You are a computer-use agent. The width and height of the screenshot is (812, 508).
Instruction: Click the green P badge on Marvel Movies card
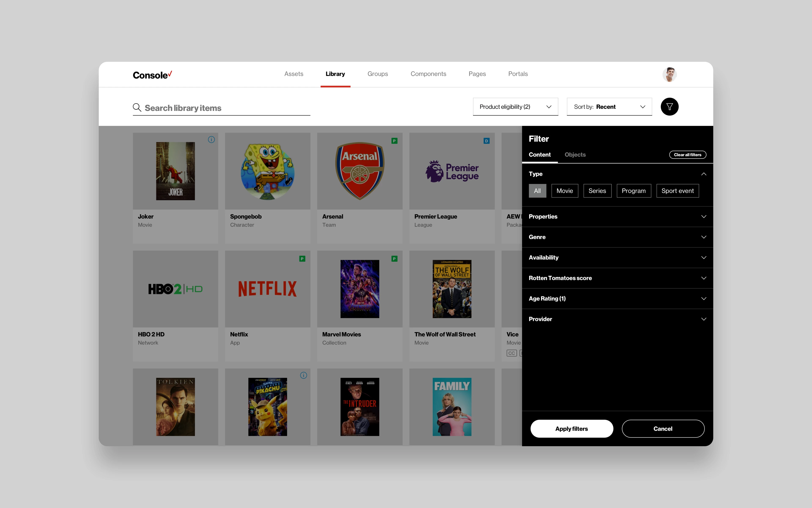point(395,259)
